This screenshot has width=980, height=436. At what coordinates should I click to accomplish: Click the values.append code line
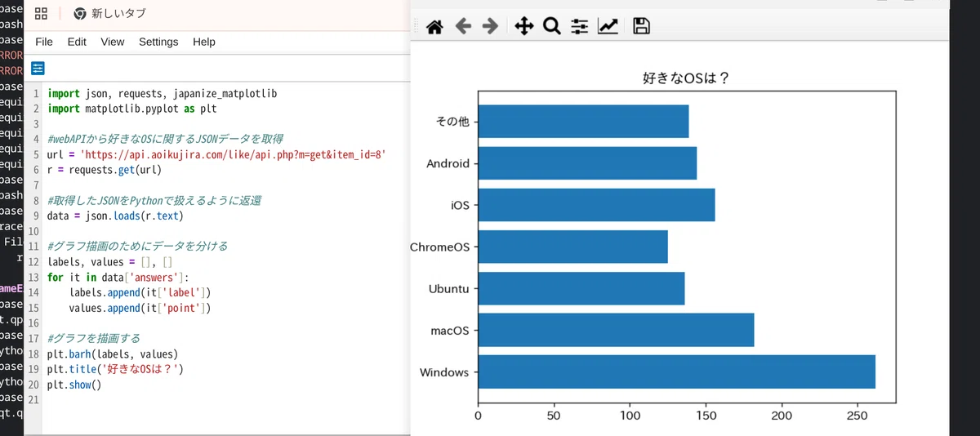click(140, 308)
